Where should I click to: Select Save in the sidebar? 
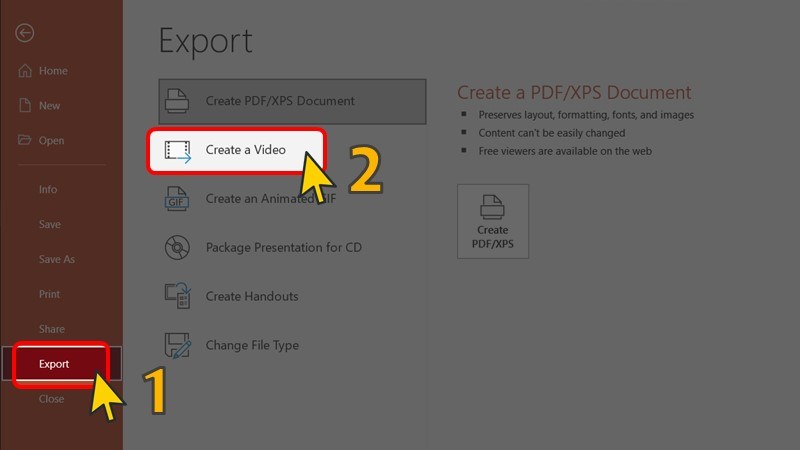pyautogui.click(x=50, y=225)
